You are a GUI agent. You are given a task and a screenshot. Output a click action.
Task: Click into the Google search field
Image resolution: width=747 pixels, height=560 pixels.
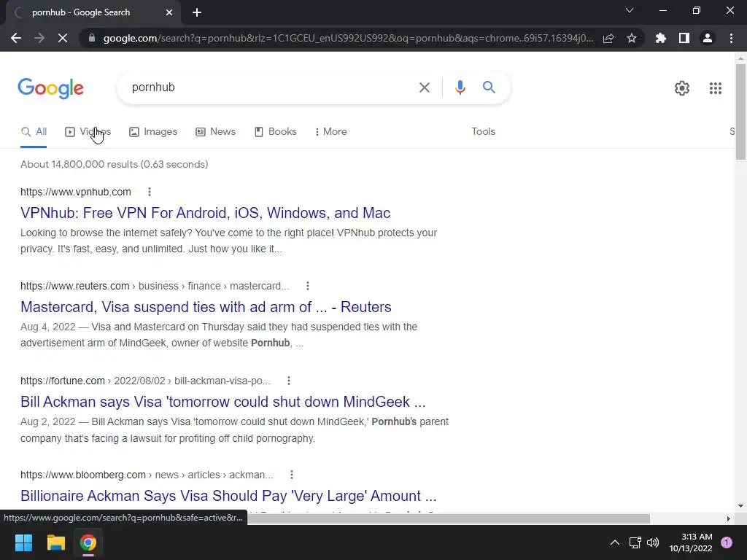pos(271,87)
